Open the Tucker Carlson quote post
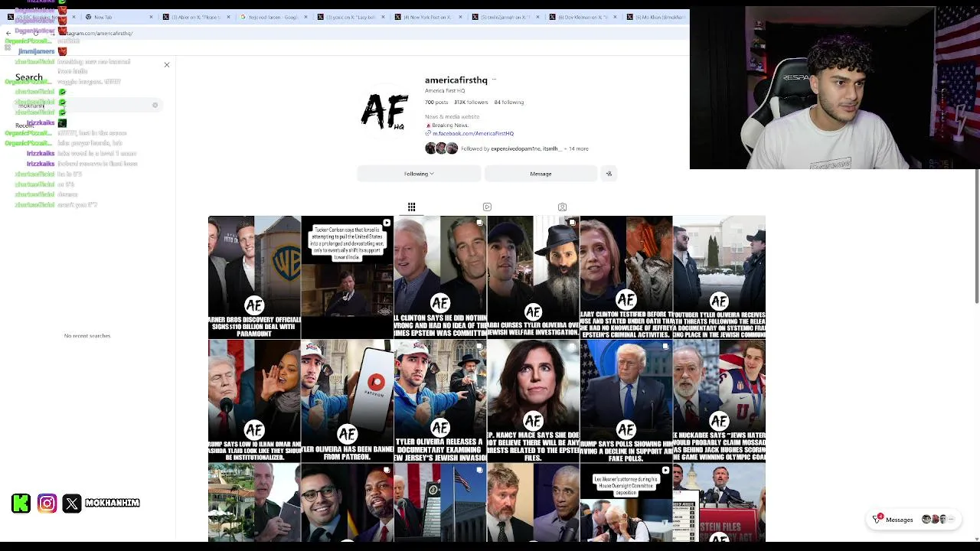 coord(347,277)
